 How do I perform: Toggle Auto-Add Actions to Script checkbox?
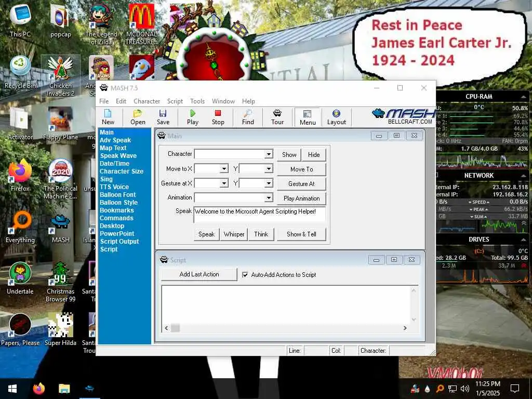click(245, 274)
